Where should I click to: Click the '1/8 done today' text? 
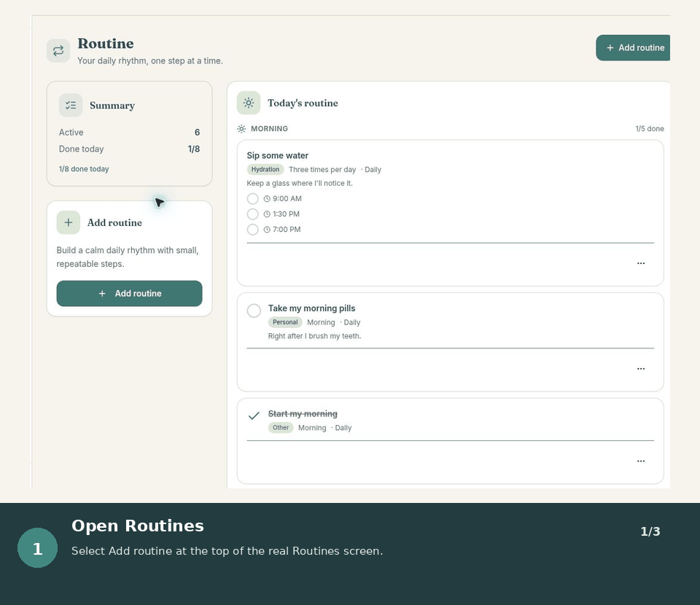click(x=84, y=169)
